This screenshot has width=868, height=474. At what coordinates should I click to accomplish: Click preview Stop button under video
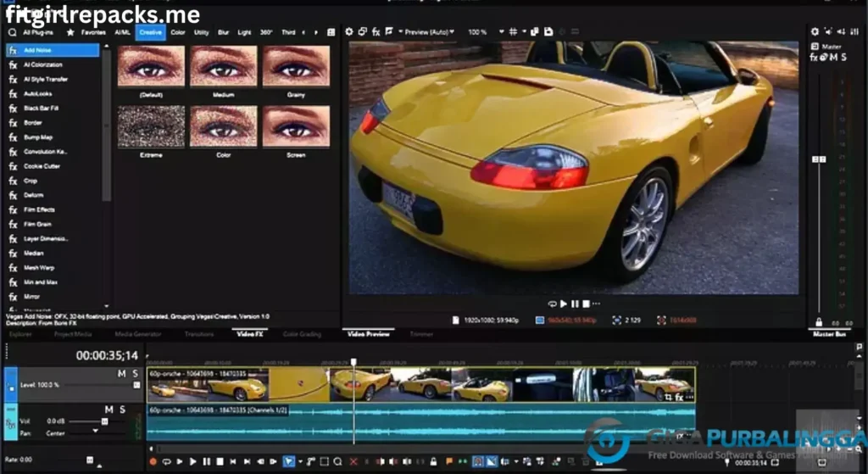click(x=586, y=304)
